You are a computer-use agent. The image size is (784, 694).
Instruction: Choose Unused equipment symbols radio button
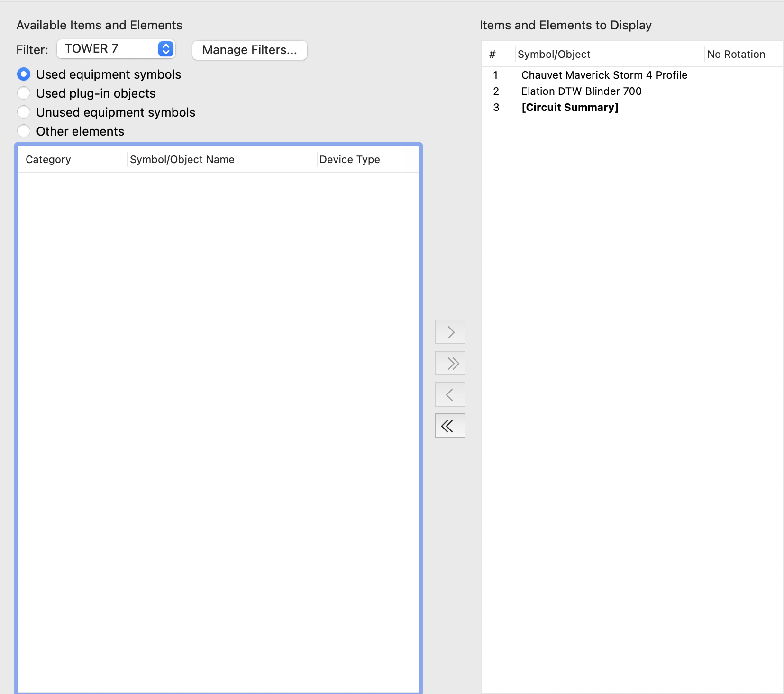pos(24,112)
